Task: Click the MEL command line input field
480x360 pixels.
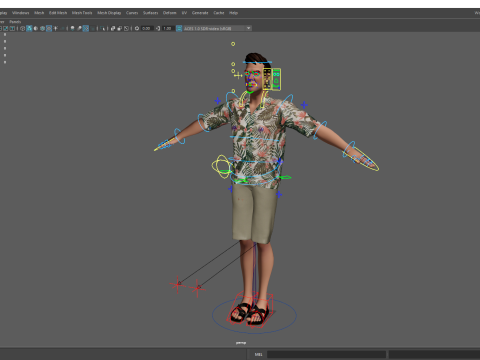Action: (326, 354)
